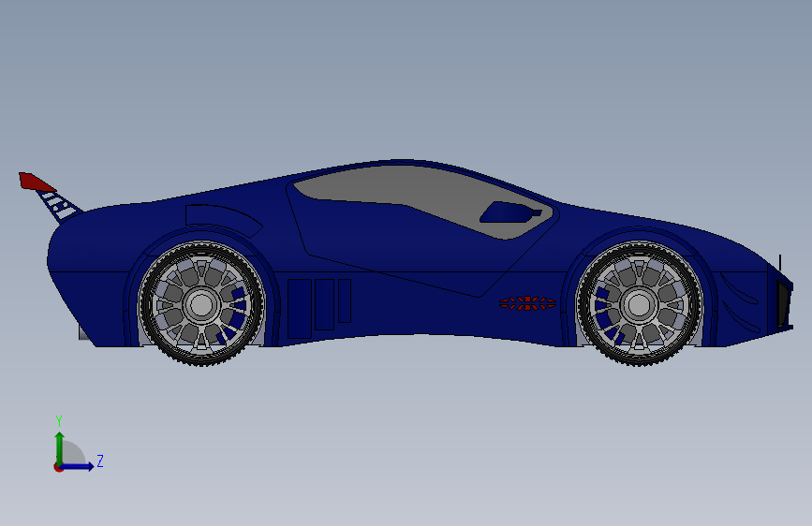
Task: Select the red rear spoiler wing
Action: click(36, 182)
